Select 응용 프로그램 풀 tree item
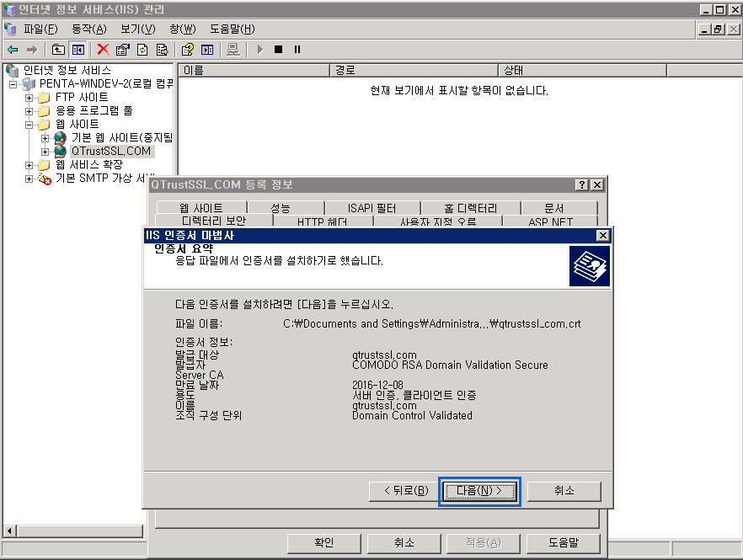Screen dimensions: 743x560 pyautogui.click(x=94, y=111)
